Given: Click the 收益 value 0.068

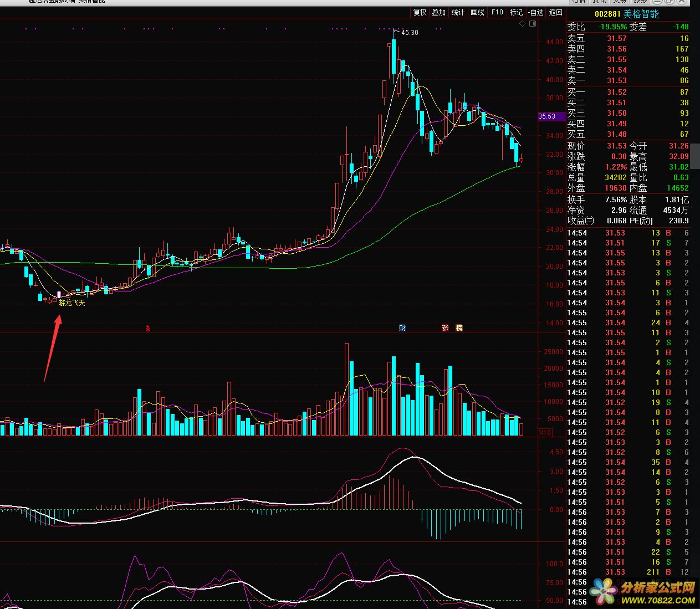Looking at the screenshot, I should [x=617, y=221].
